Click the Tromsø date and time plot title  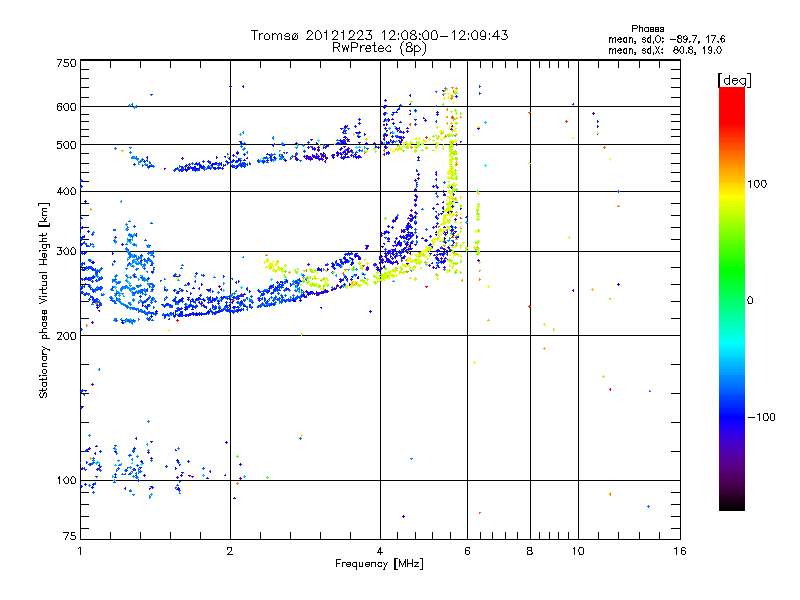tap(379, 35)
